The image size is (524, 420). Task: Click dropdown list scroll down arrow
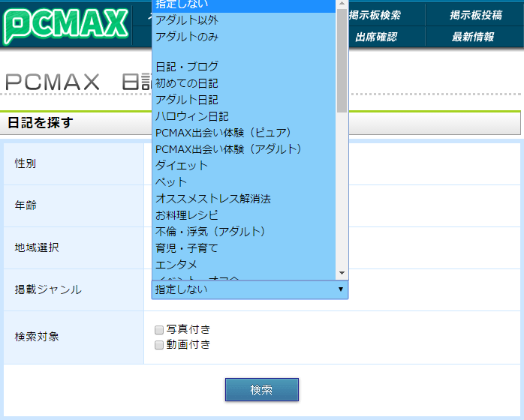[x=342, y=273]
